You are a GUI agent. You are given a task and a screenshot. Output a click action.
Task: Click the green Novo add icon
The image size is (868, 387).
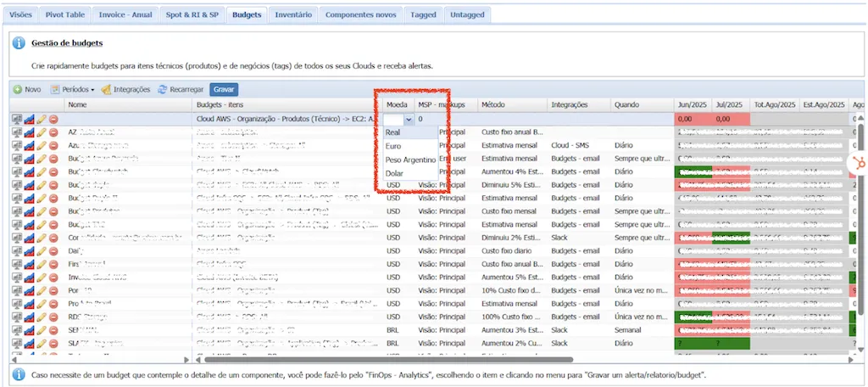[18, 89]
